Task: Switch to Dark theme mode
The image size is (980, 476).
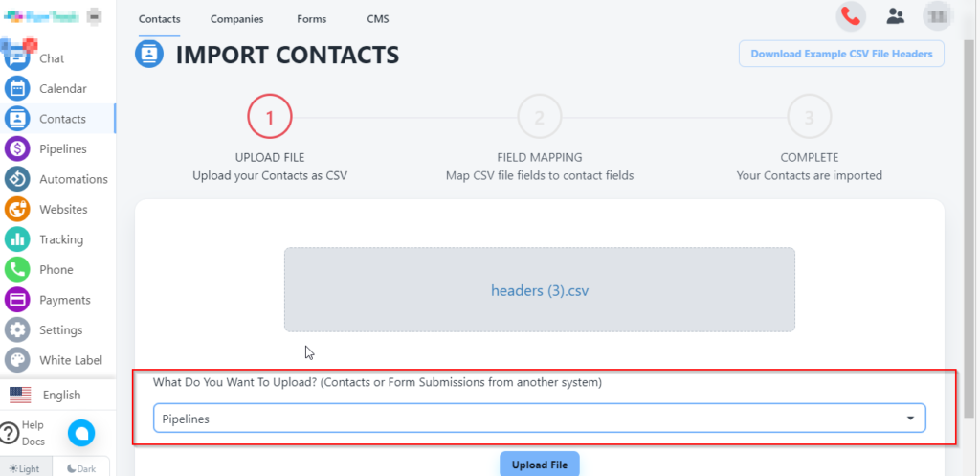Action: point(80,468)
